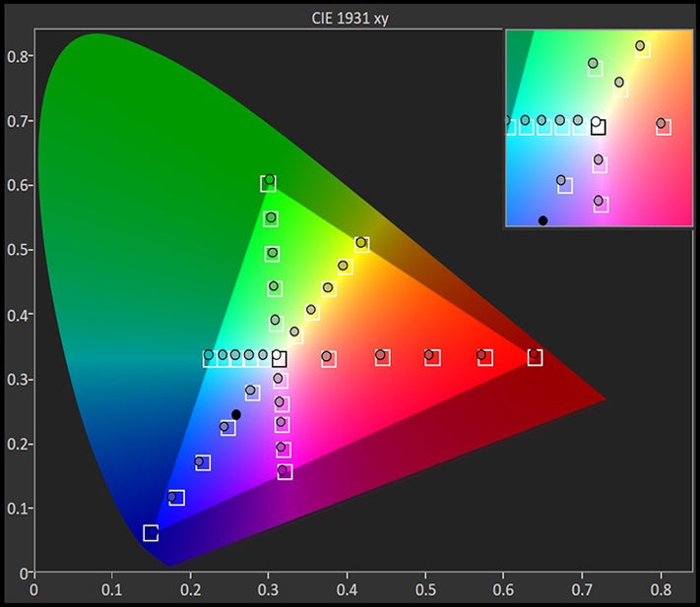
Task: Click the leftmost cyan target on horizontal row
Action: [x=210, y=358]
